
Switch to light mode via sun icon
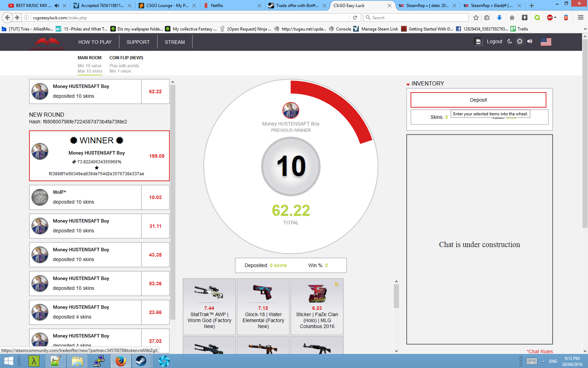pyautogui.click(x=520, y=41)
